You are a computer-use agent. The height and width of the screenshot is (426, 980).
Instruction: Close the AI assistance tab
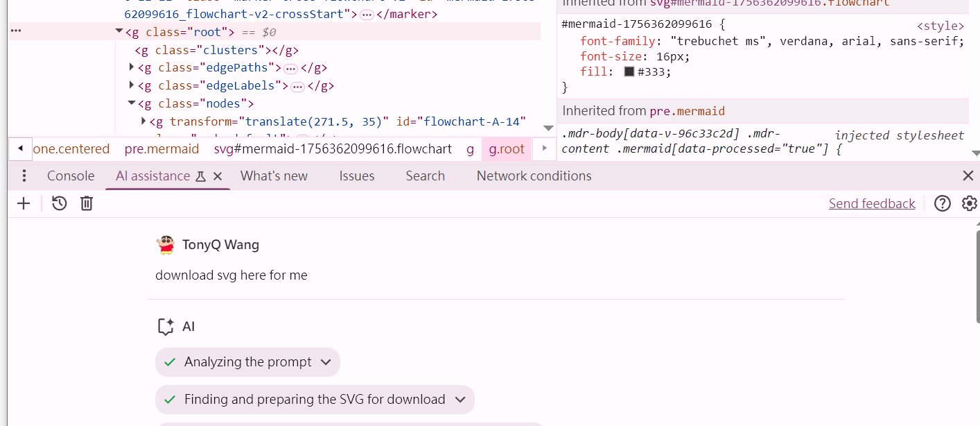click(x=218, y=176)
